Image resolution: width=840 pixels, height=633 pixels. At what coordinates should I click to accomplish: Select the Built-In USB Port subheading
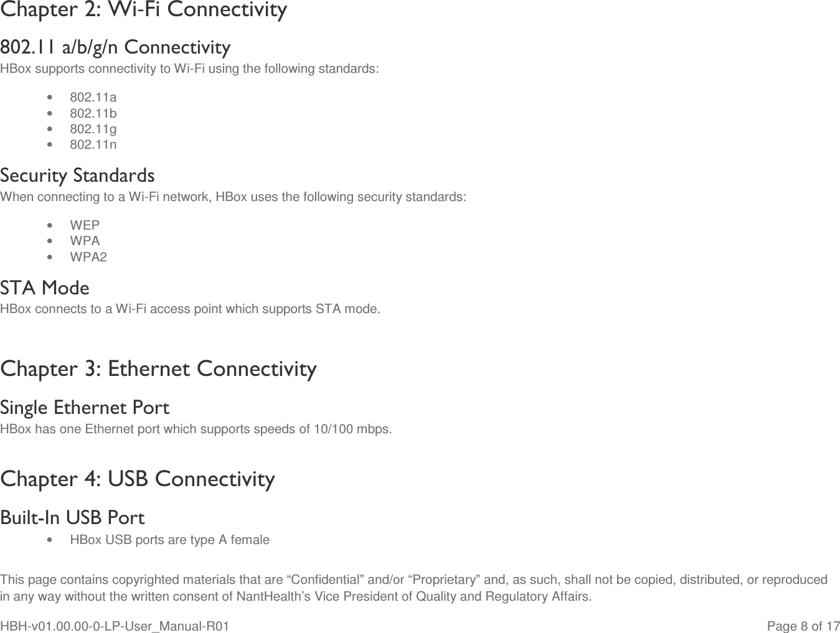point(72,518)
